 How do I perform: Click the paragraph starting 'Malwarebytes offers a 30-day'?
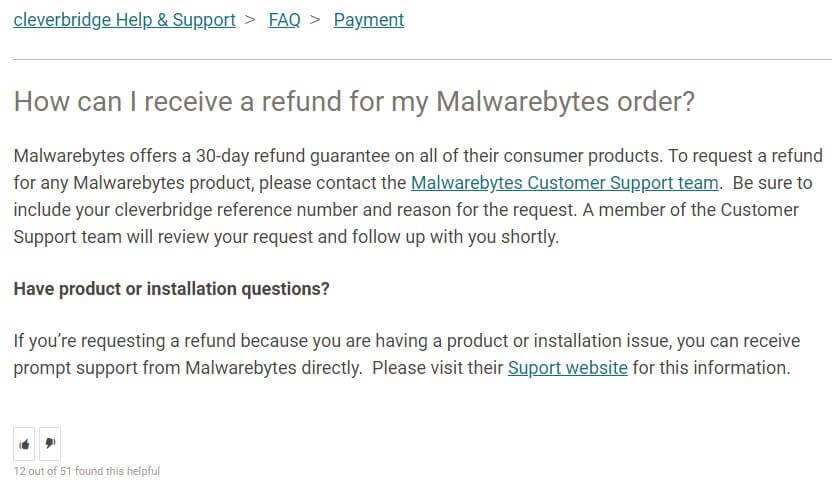(x=418, y=196)
